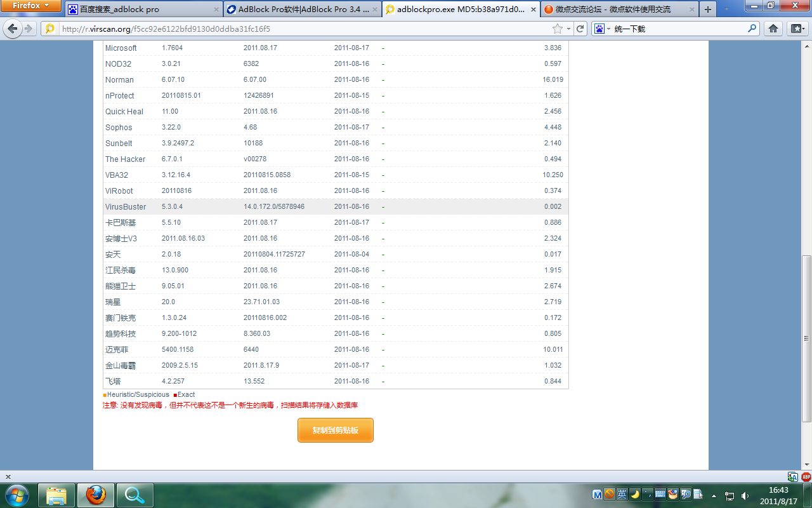Click the network connection tray icon
Screen dimensions: 812x508
(x=730, y=495)
